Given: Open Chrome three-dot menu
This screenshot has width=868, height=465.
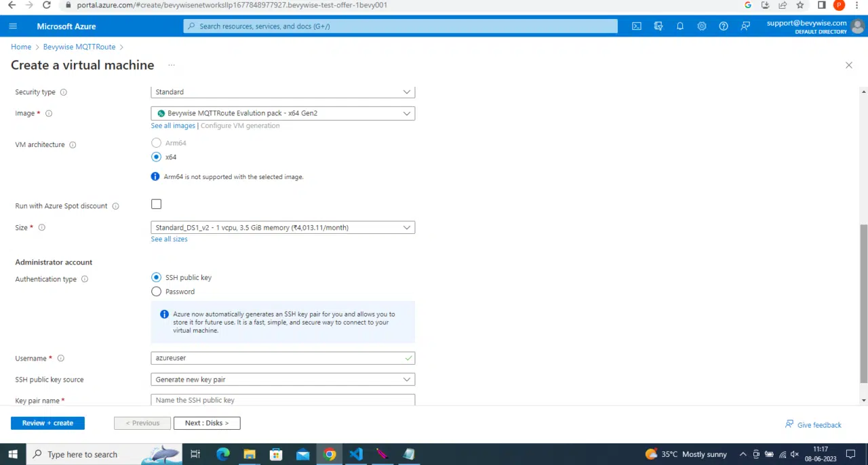Looking at the screenshot, I should click(857, 5).
